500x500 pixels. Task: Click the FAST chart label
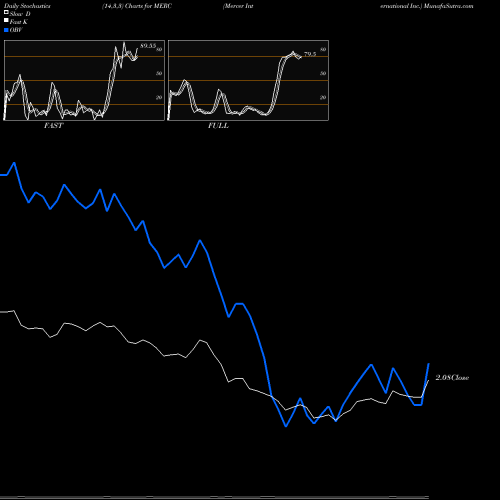(53, 126)
